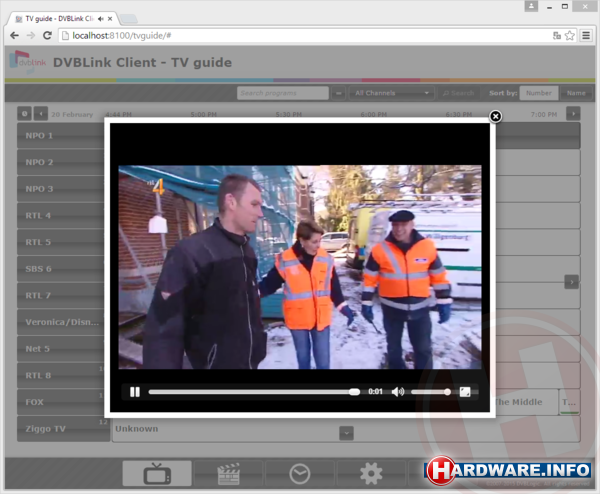Screen dimensions: 600x494
Task: Open the clock schedule tab
Action: 300,474
